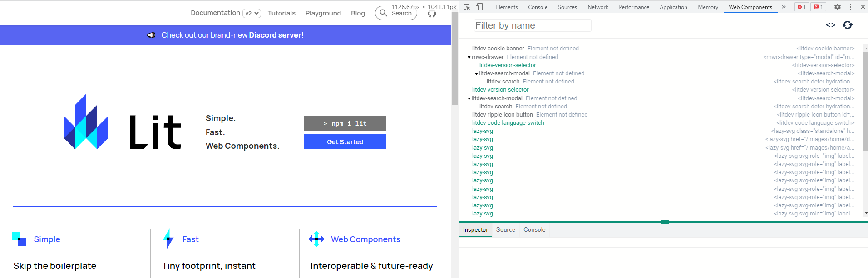Click the issues count flag badge
Image resolution: width=868 pixels, height=278 pixels.
coord(818,7)
